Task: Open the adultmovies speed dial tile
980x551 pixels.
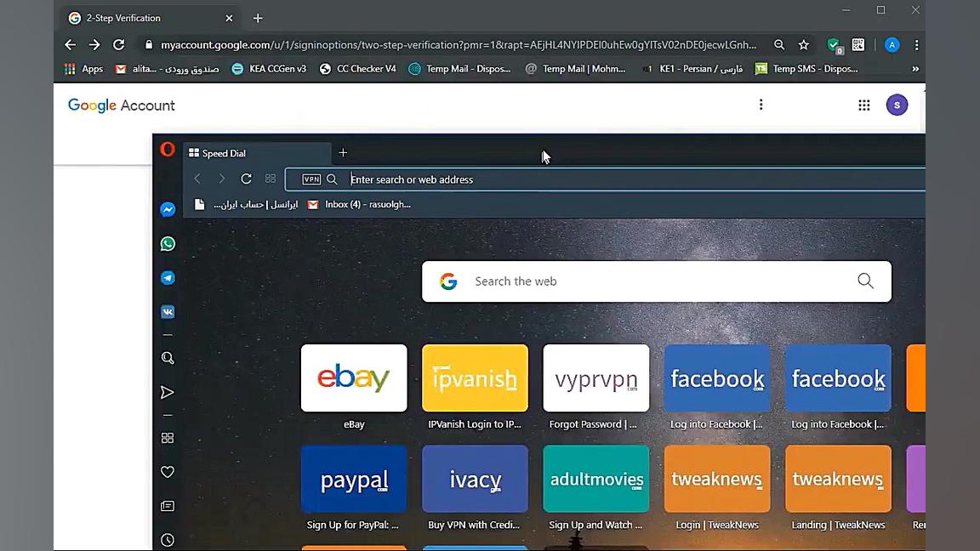Action: pyautogui.click(x=596, y=480)
